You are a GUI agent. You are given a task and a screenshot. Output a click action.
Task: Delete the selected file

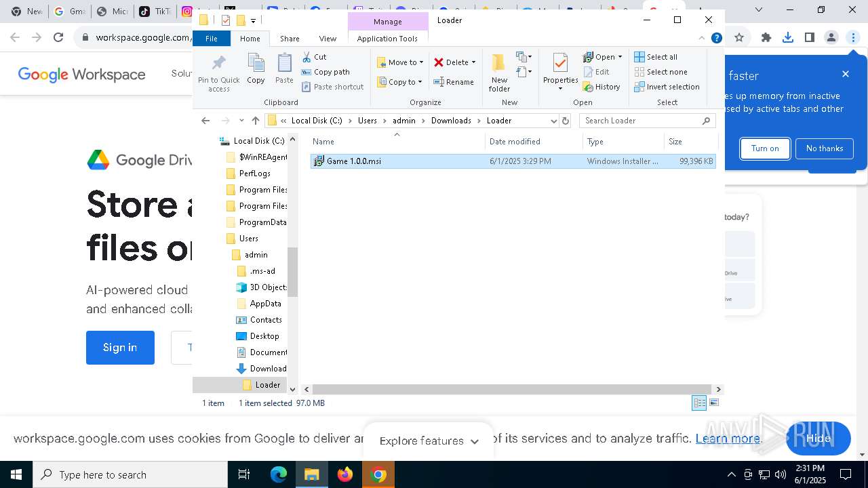pyautogui.click(x=450, y=62)
